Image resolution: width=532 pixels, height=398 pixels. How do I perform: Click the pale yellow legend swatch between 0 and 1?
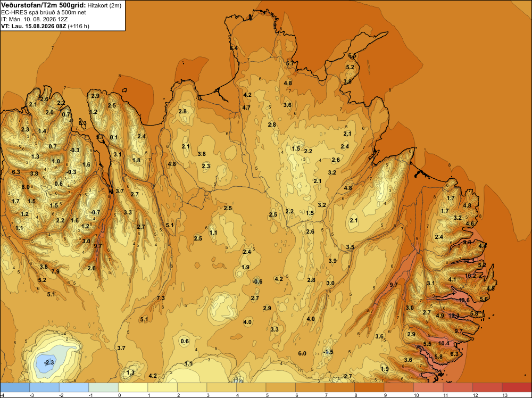tap(133, 387)
